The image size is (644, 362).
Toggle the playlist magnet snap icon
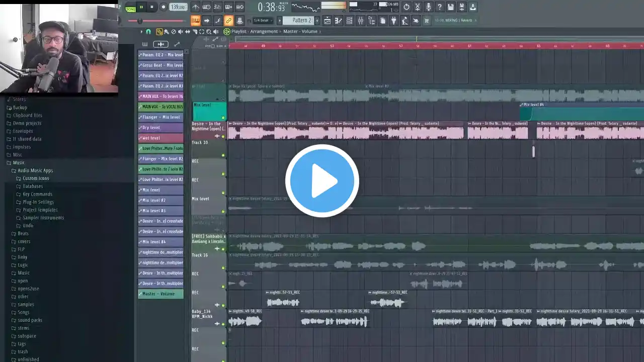point(148,32)
